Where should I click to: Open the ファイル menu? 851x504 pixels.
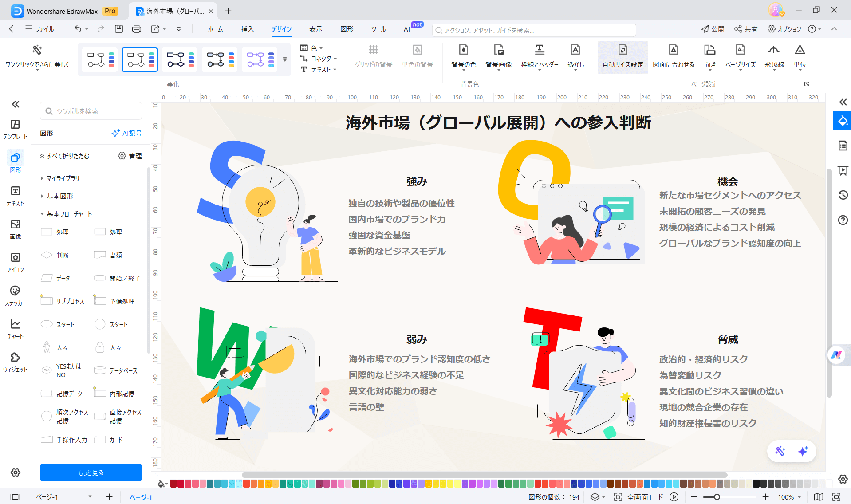[x=40, y=29]
